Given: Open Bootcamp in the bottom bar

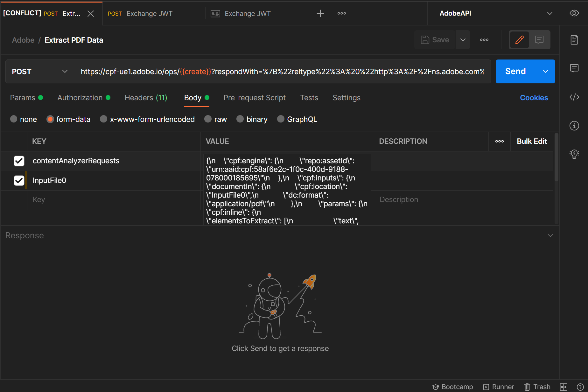Looking at the screenshot, I should tap(452, 387).
